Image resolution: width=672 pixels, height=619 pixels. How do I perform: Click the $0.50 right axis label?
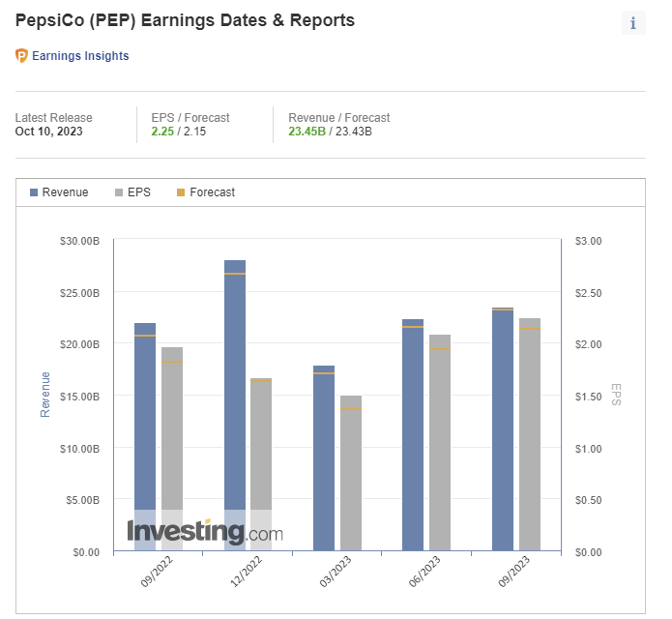[x=589, y=500]
